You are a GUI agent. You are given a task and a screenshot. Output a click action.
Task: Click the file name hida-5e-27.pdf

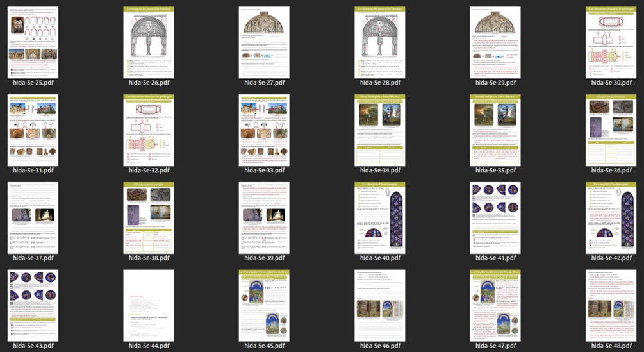pos(265,83)
